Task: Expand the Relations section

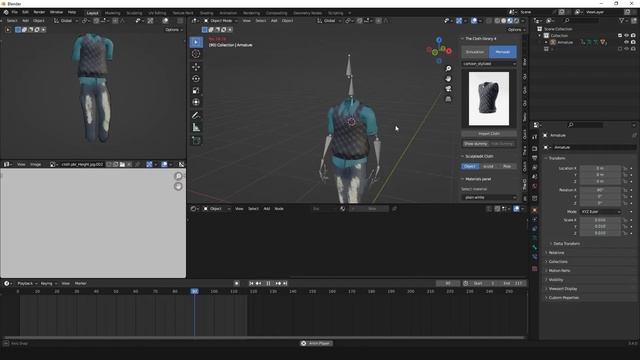Action: (556, 253)
